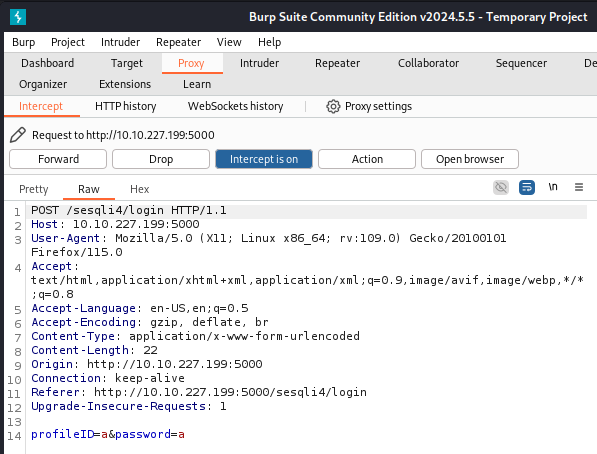Toggle the Intercept is on button

coord(264,159)
